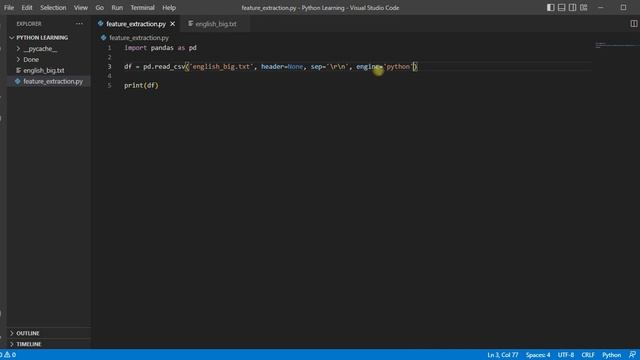
Task: Open Explorer views and more actions ellipsis
Action: point(79,24)
